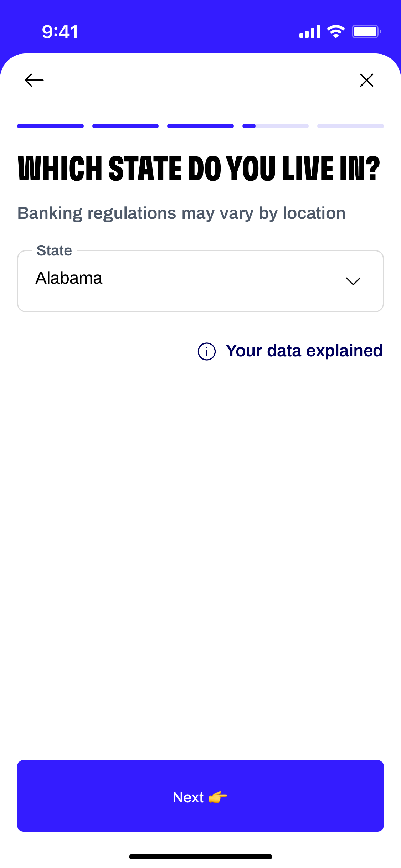This screenshot has width=401, height=868.
Task: Click the pointing hand emoji on Next
Action: (218, 797)
